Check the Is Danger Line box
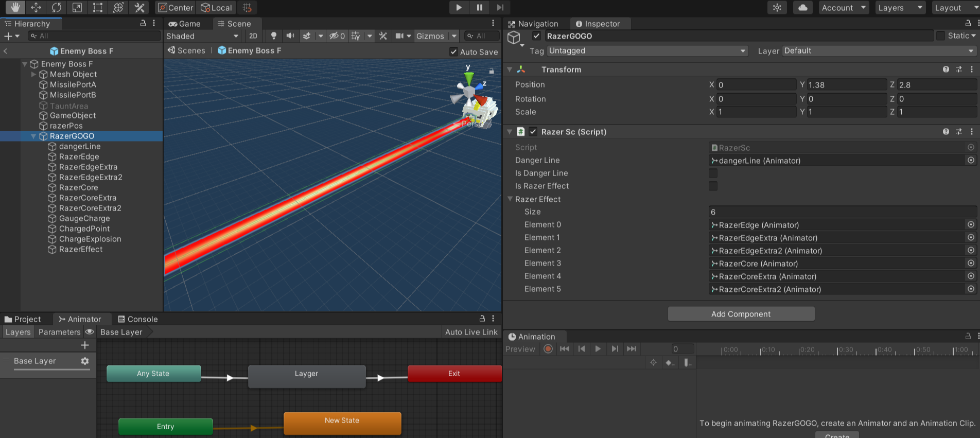The image size is (980, 438). click(x=713, y=173)
